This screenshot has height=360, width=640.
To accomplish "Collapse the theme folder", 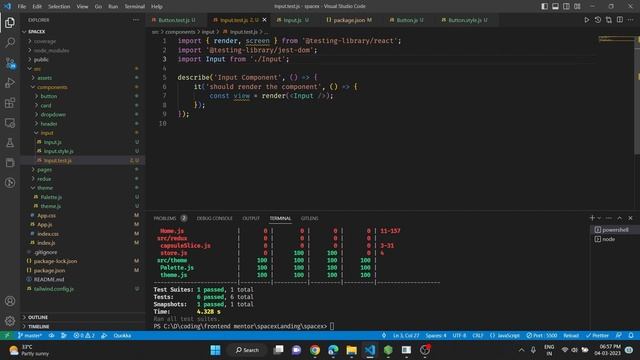I will click(83, 188).
